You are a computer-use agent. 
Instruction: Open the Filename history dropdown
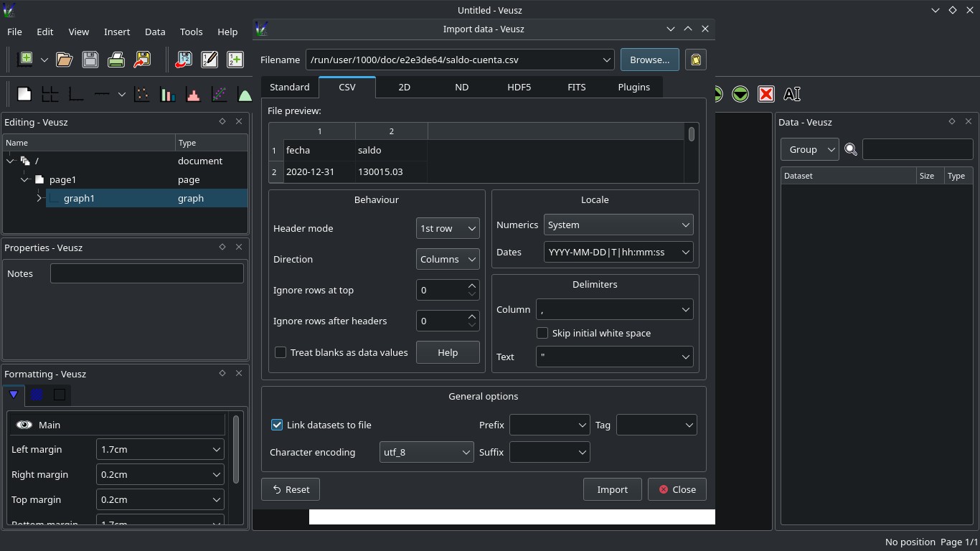(606, 60)
